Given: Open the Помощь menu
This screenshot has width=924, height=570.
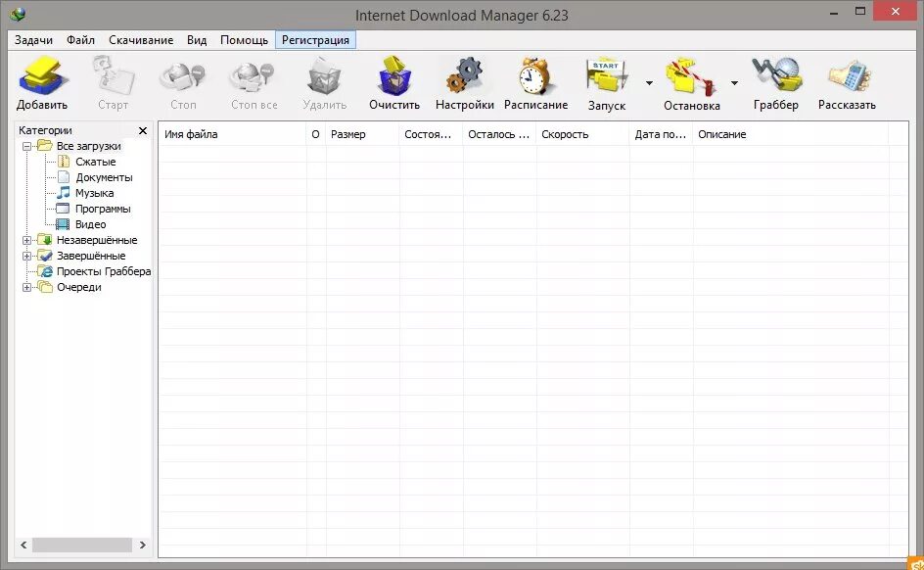Looking at the screenshot, I should tap(244, 40).
